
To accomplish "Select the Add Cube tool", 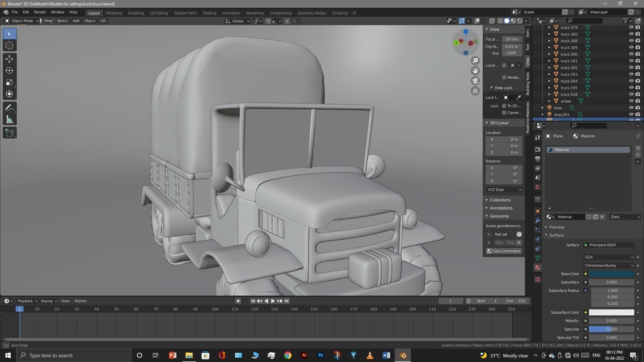I will (x=9, y=133).
